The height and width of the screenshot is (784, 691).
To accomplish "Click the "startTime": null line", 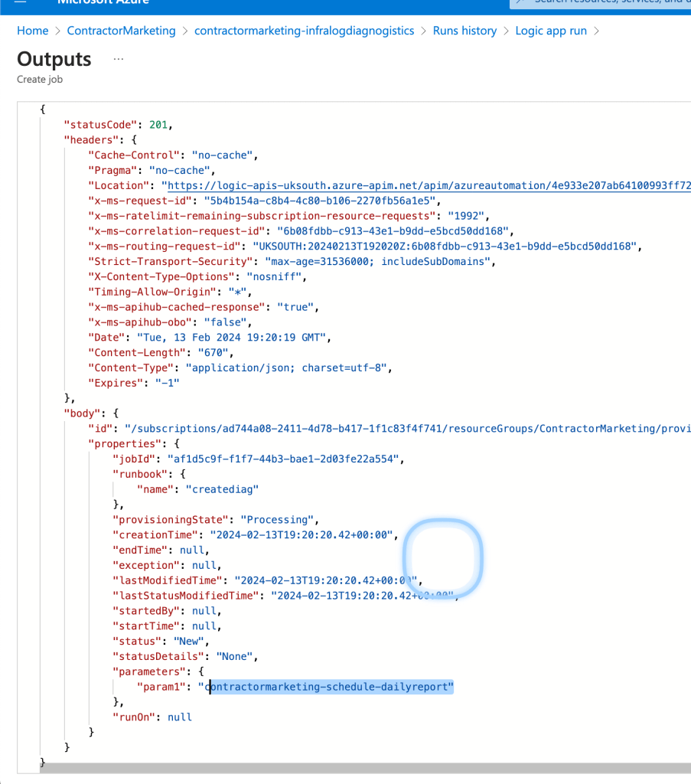I will tap(167, 626).
